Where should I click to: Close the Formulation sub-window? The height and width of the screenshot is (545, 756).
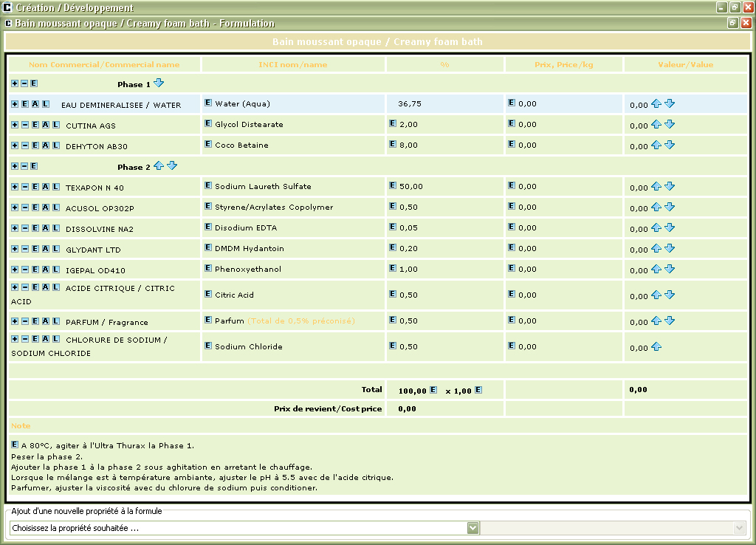point(746,23)
